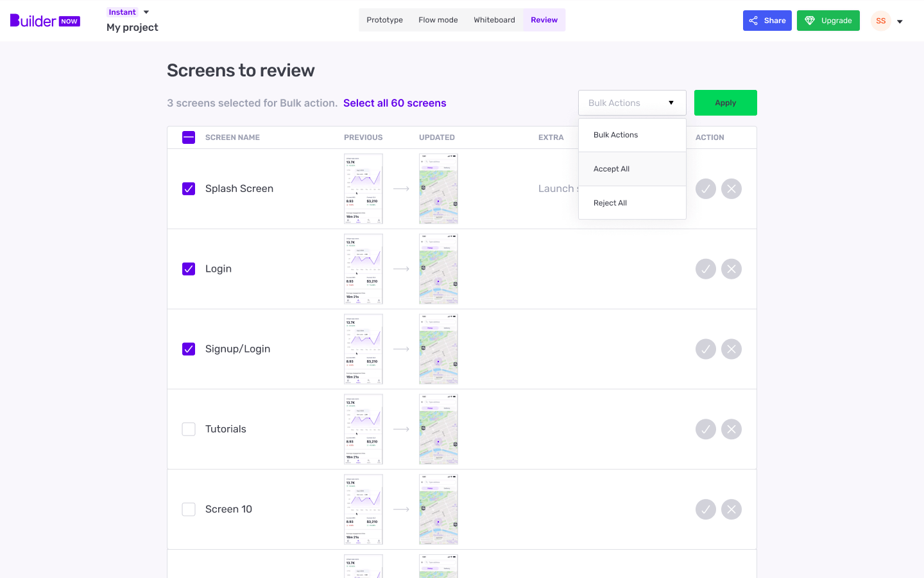This screenshot has width=924, height=578.
Task: Click the Share button
Action: click(x=767, y=21)
